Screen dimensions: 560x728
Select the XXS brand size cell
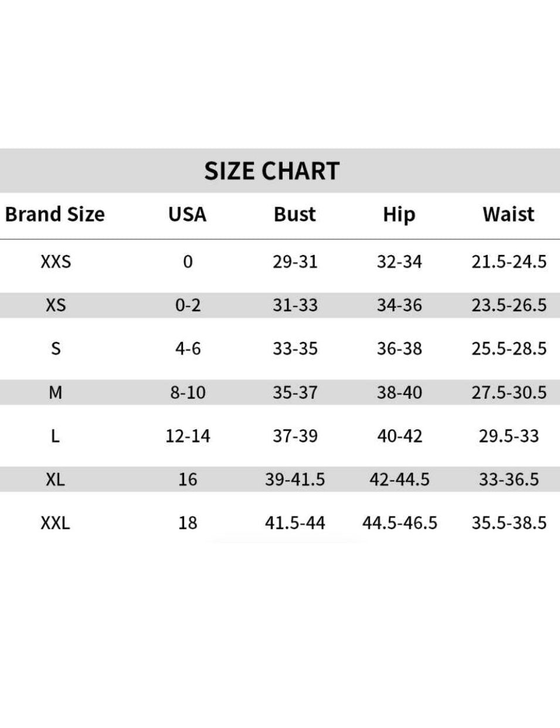point(56,261)
